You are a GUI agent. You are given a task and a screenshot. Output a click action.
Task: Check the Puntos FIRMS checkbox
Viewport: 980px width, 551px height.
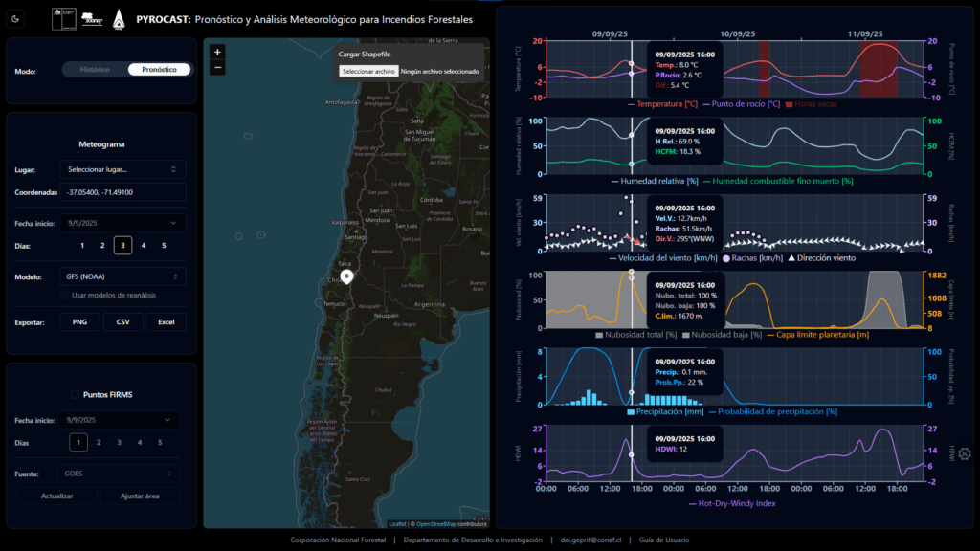point(75,394)
